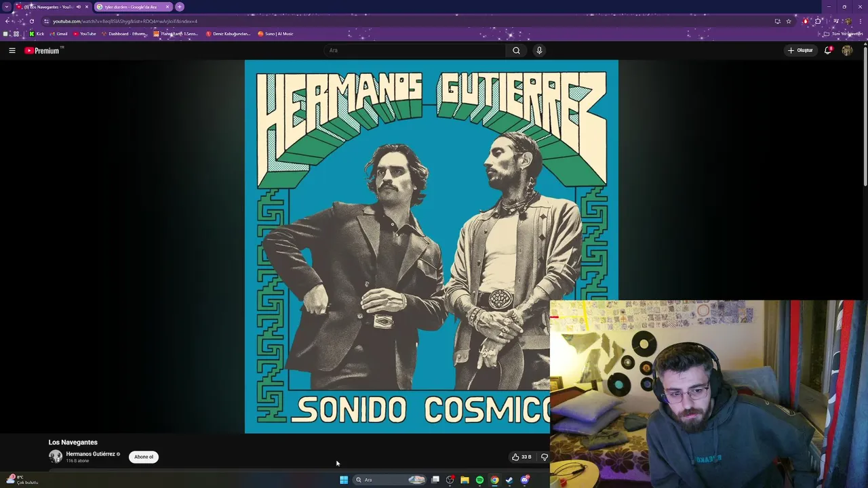
Task: Open File Explorer from the taskbar
Action: [x=465, y=480]
